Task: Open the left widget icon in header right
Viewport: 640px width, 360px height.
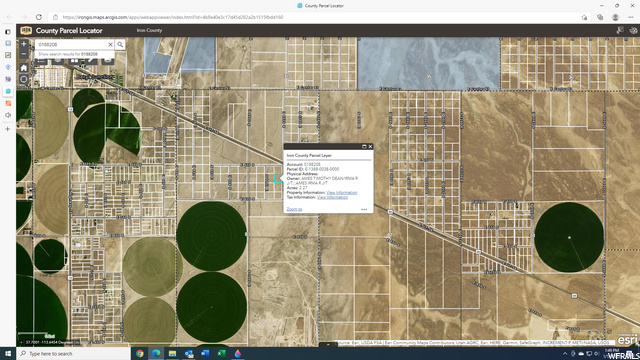Action: coord(620,30)
